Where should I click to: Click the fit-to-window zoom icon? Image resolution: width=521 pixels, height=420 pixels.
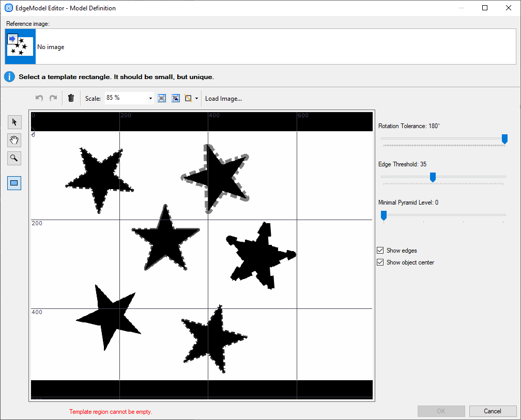(x=162, y=98)
